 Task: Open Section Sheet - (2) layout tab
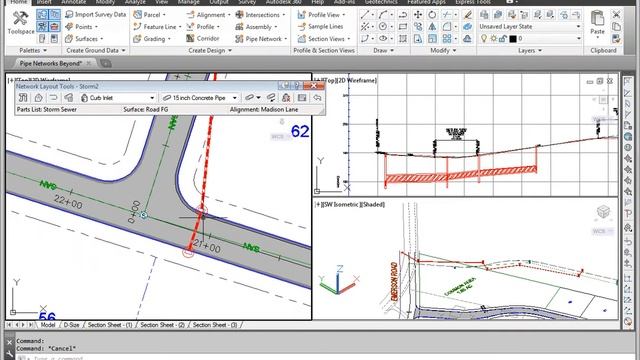coord(162,325)
